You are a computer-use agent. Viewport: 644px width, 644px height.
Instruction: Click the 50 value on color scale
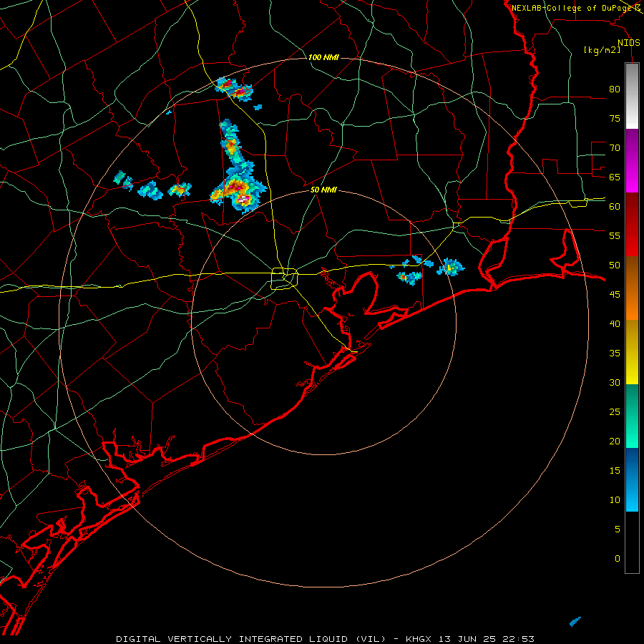(x=615, y=265)
